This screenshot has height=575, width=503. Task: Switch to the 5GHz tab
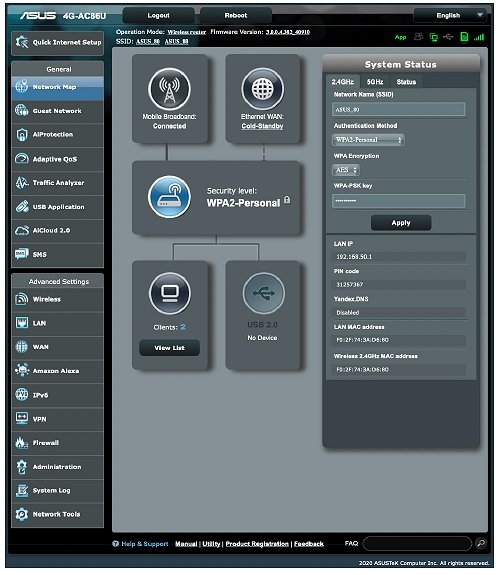coord(375,82)
